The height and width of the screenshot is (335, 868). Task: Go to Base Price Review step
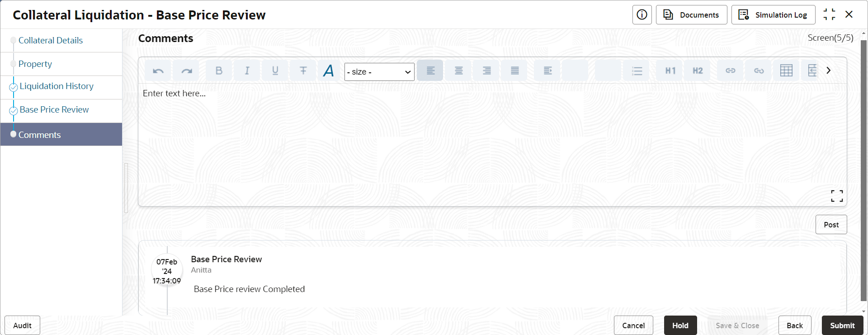[x=54, y=109]
